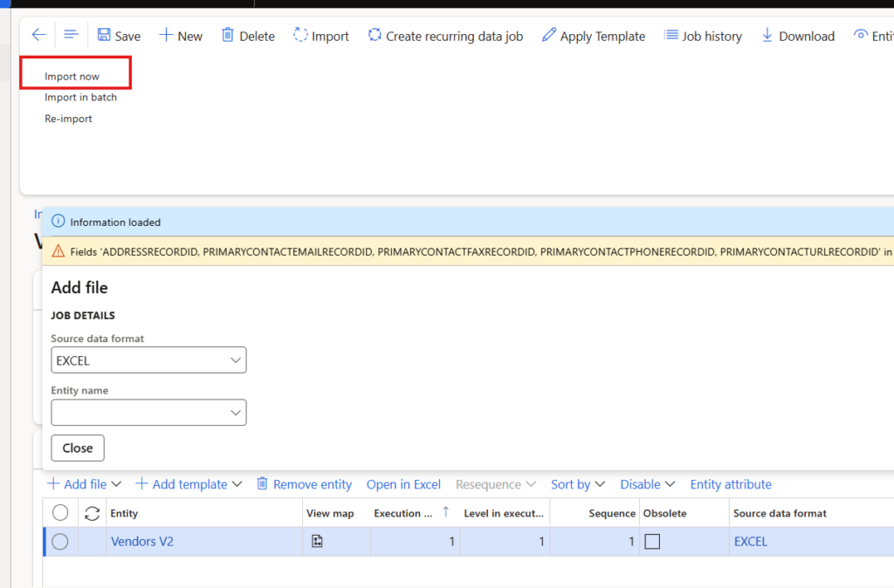Click the Information loaded message text

click(x=115, y=222)
